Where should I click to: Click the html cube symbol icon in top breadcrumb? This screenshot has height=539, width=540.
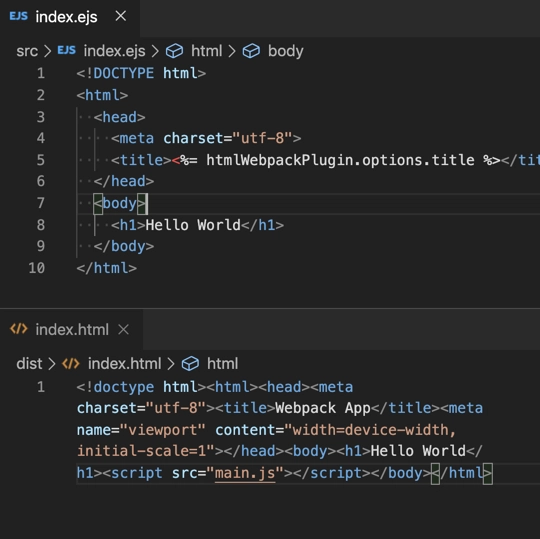click(x=174, y=51)
